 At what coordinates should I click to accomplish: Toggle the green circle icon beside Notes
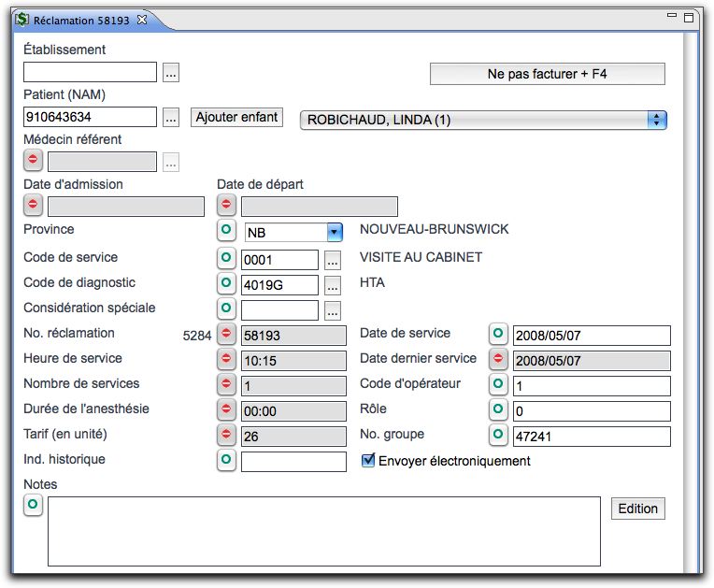tap(33, 505)
